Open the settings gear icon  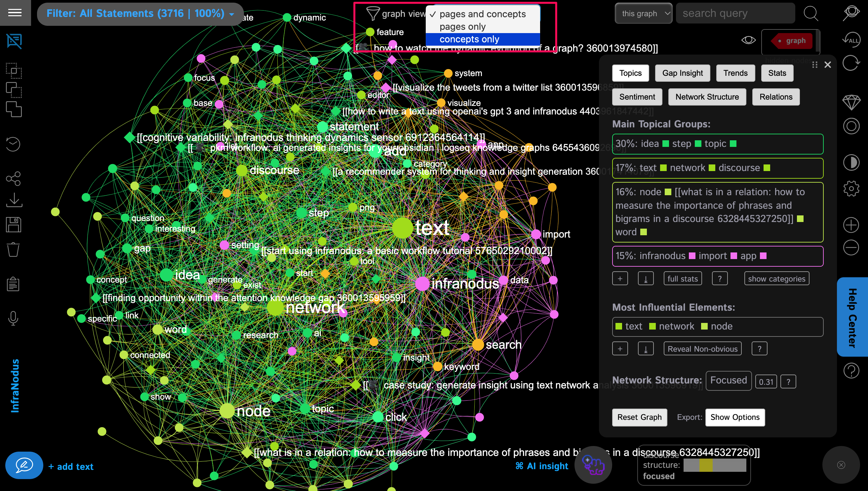click(x=851, y=189)
